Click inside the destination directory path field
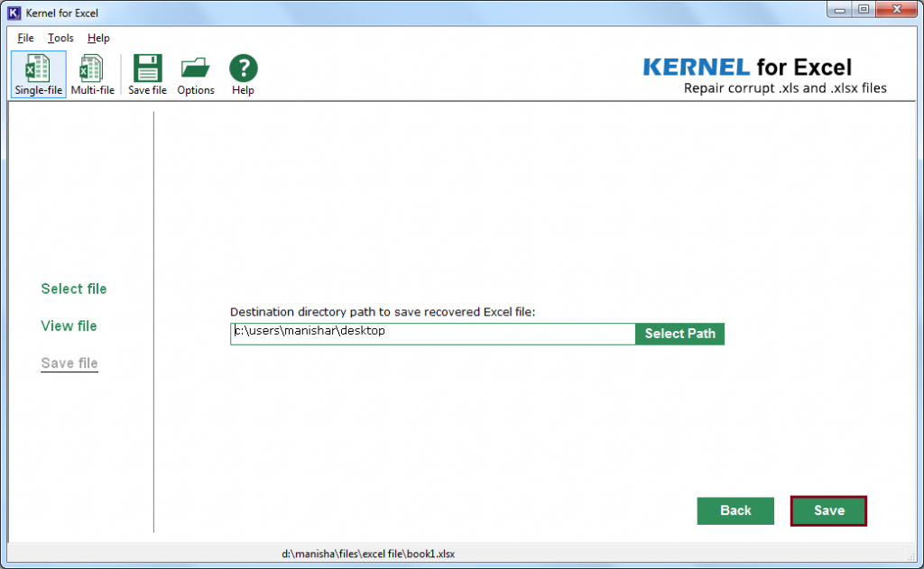The image size is (924, 569). coord(432,333)
